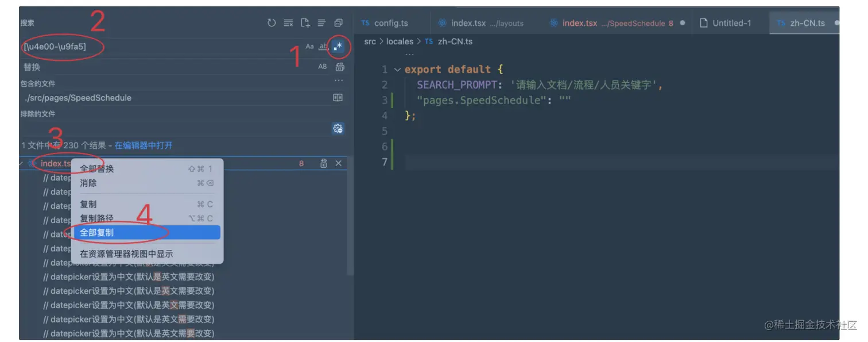This screenshot has width=868, height=342.
Task: Choose 全部替换 in context menu
Action: 147,169
